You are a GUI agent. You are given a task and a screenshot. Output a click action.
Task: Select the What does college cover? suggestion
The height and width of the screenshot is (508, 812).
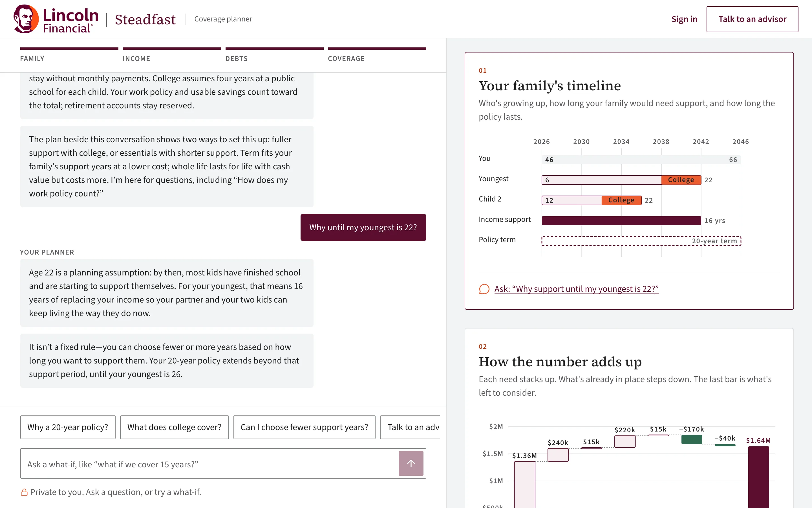coord(175,427)
